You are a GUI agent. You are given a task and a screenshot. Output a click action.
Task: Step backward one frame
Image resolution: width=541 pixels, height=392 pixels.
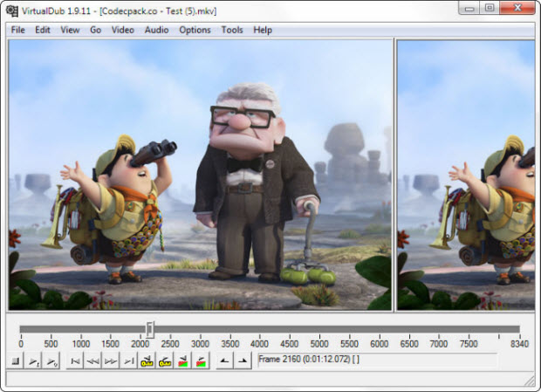92,361
